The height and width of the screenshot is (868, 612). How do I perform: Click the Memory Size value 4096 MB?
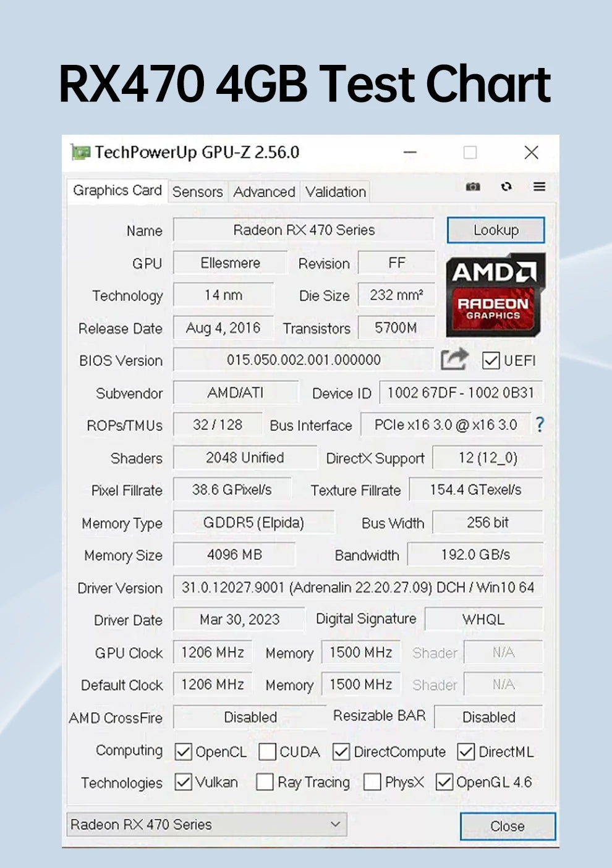pyautogui.click(x=234, y=554)
